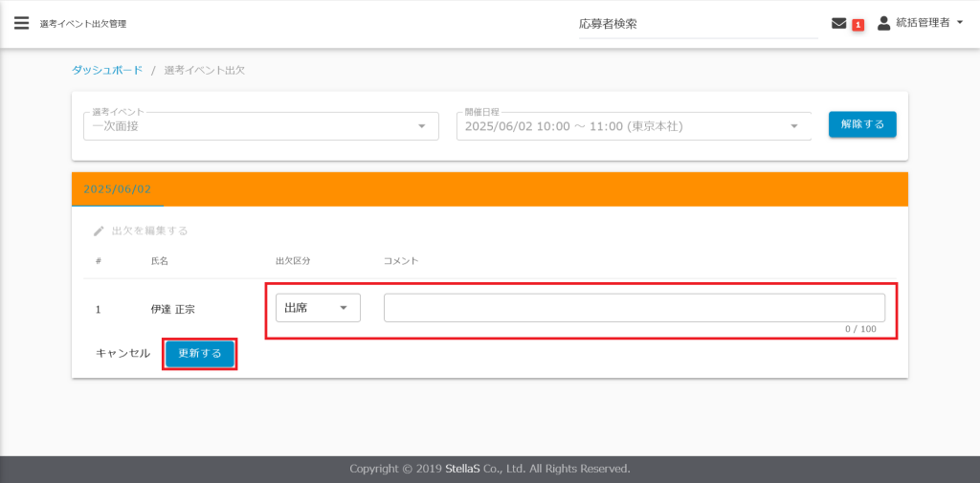Click キャンセル to discard edits
Screen dimensions: 980x483
coord(122,353)
